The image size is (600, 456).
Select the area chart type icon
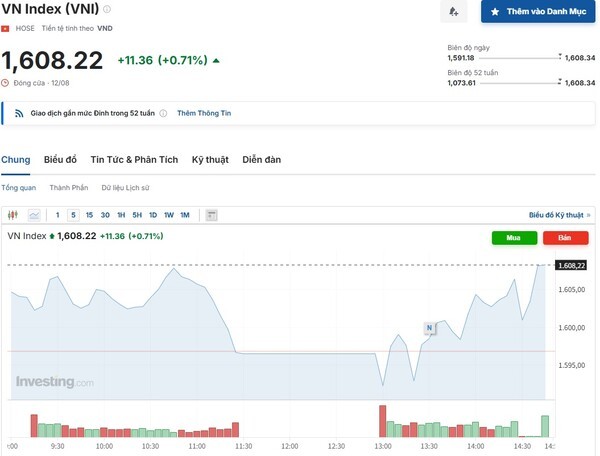click(34, 215)
